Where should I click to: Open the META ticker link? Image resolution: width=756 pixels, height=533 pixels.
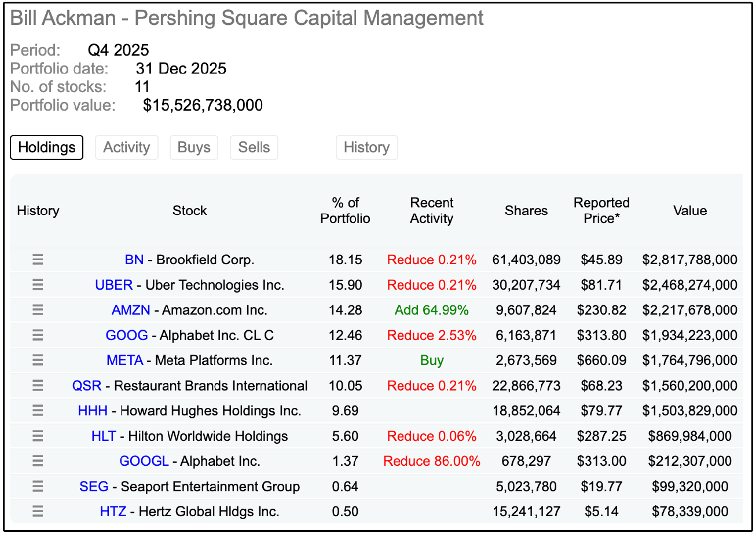(125, 360)
